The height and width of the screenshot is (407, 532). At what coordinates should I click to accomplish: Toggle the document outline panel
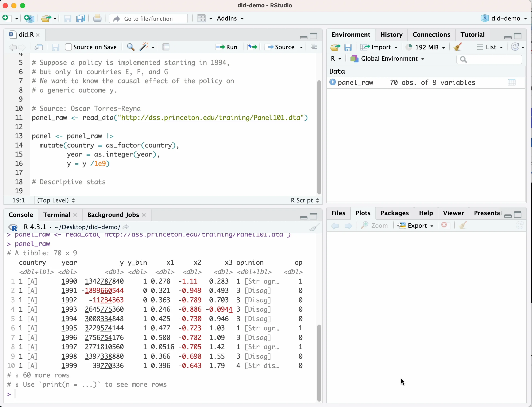[314, 47]
